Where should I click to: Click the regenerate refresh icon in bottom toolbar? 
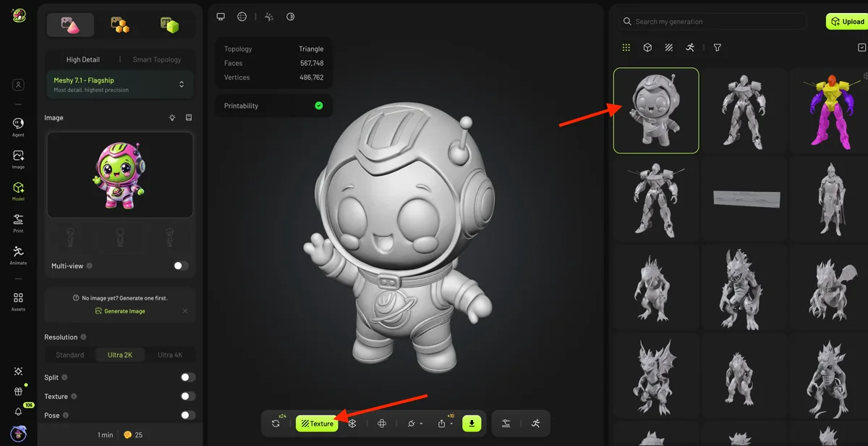coord(276,424)
